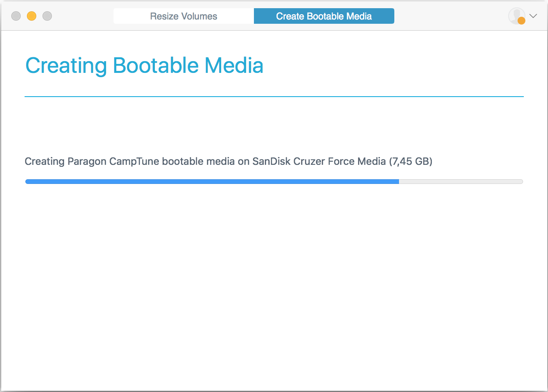The height and width of the screenshot is (392, 548).
Task: Click the blue divider line under the heading
Action: [274, 97]
